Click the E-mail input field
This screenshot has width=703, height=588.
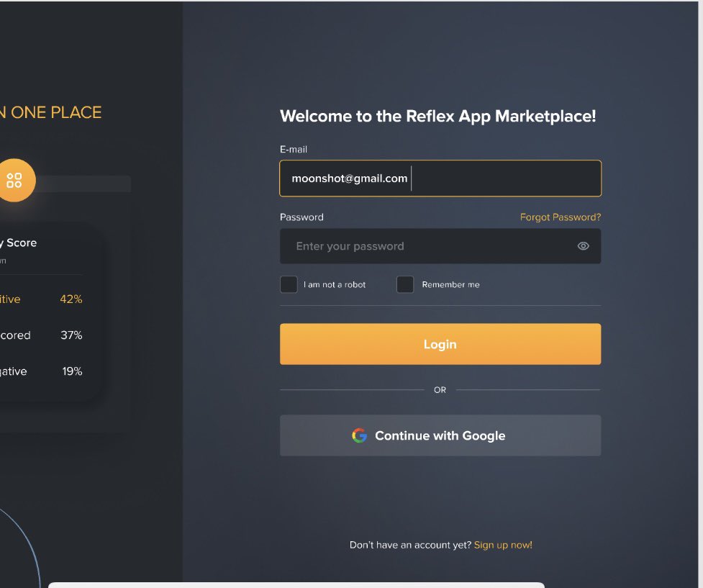440,178
